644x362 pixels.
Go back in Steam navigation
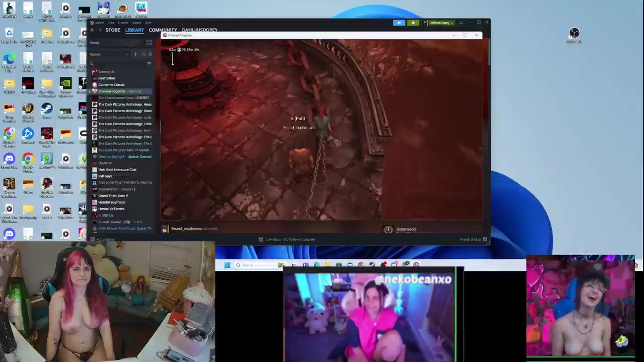(92, 30)
